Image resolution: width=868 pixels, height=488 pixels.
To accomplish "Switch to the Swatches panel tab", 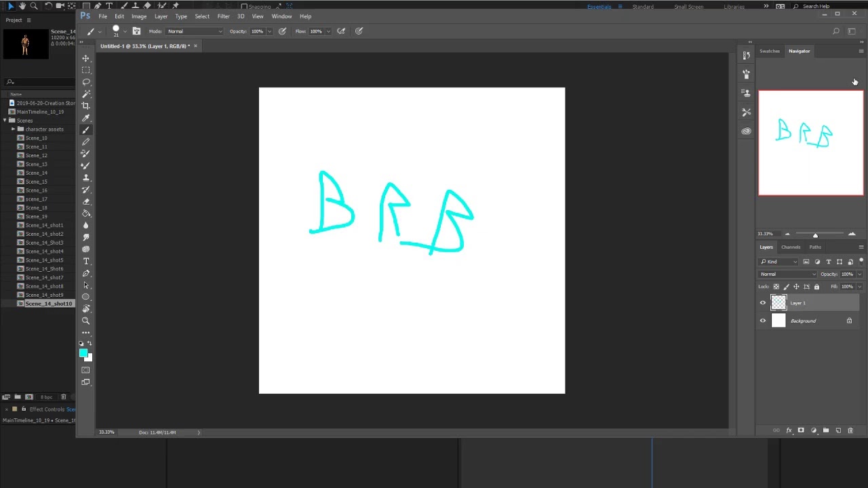I will click(770, 51).
